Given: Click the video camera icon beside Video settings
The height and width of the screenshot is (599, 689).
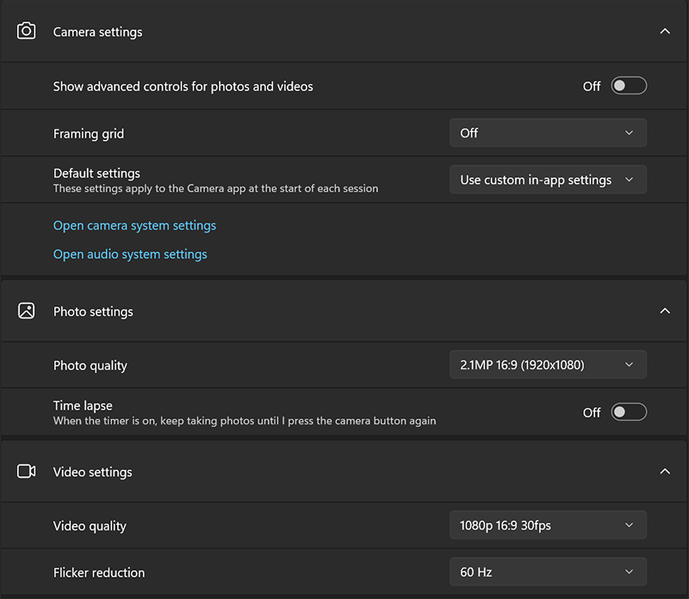Looking at the screenshot, I should pyautogui.click(x=27, y=471).
